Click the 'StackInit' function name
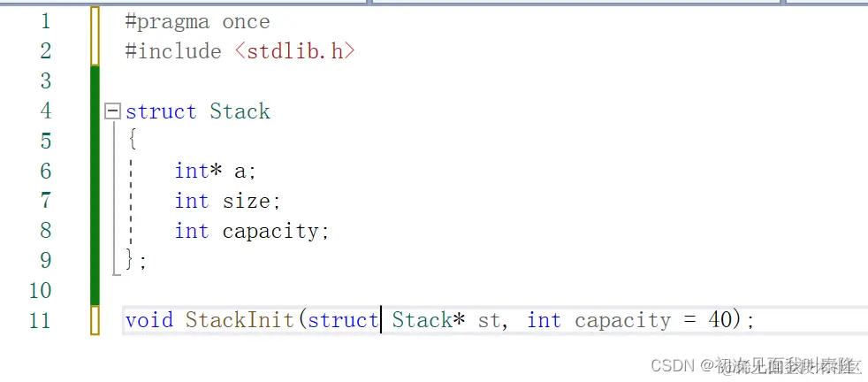868x382 pixels. [x=240, y=320]
